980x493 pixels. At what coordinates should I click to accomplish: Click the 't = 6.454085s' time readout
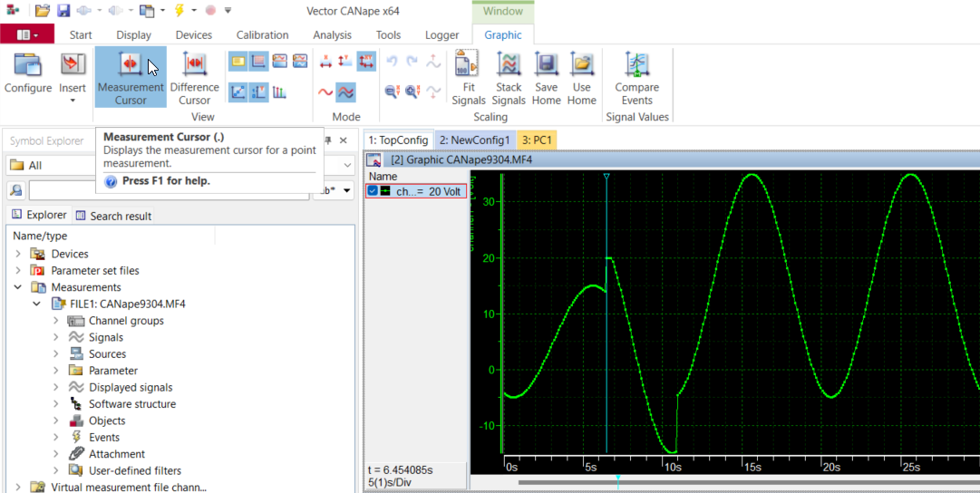coord(400,469)
